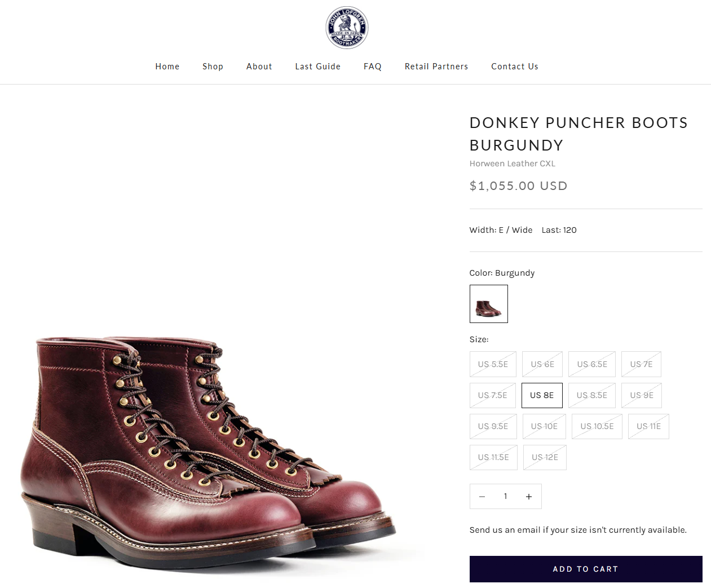Open the Contact Us page
The width and height of the screenshot is (711, 588).
(515, 67)
